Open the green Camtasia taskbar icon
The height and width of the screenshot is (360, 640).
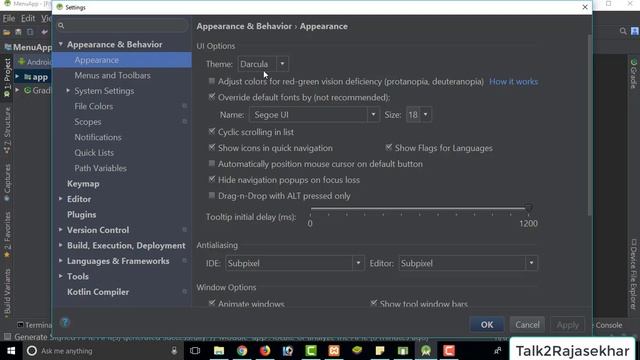tap(311, 351)
